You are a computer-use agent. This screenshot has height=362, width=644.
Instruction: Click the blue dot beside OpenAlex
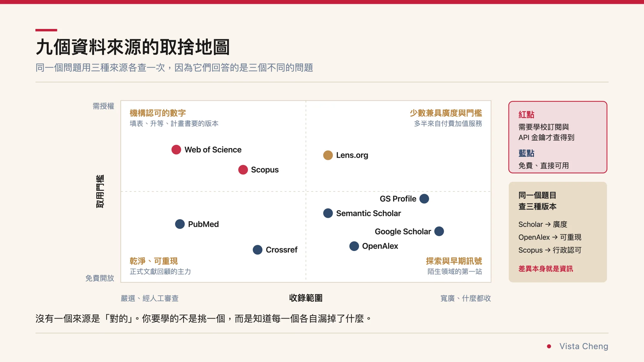point(354,246)
